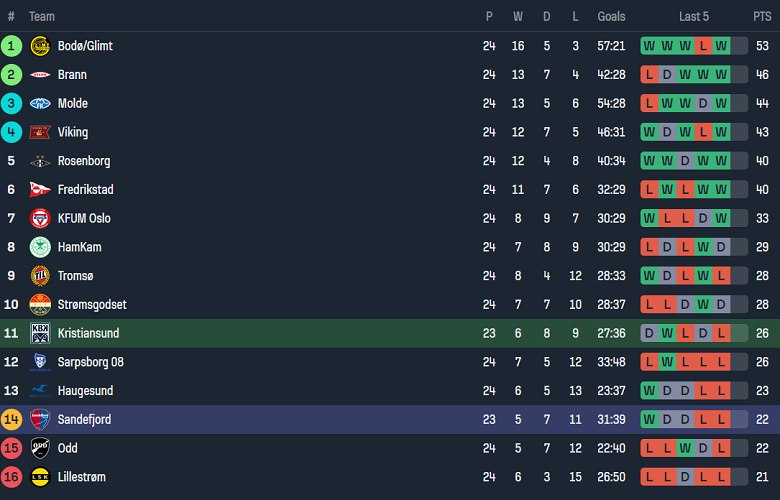Viewport: 780px width, 500px height.
Task: Click the Tromsø team crest
Action: point(40,276)
